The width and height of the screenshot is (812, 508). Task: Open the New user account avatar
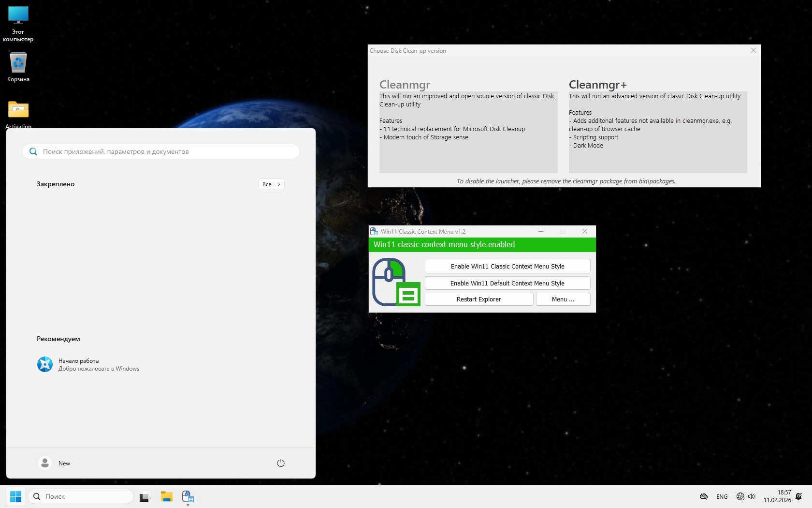point(45,463)
